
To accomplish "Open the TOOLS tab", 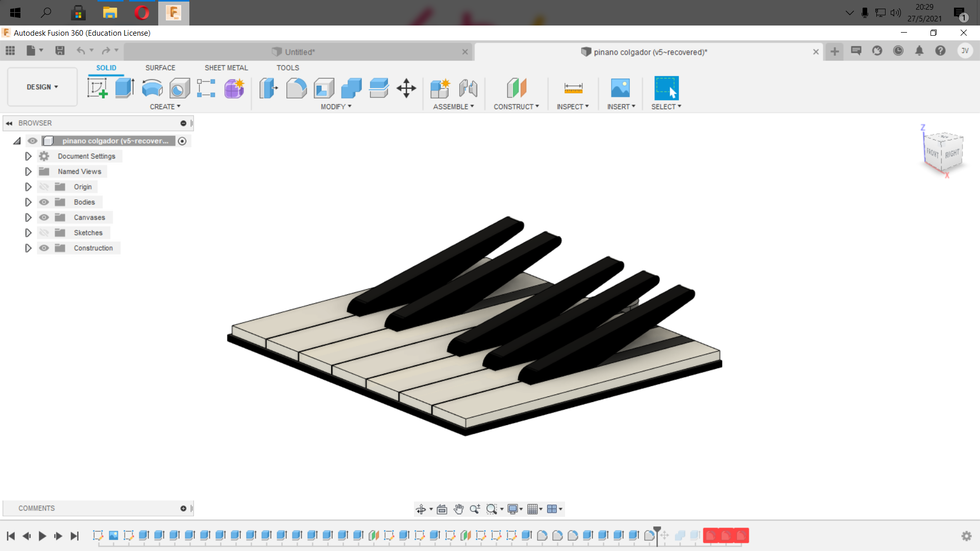I will (x=288, y=67).
